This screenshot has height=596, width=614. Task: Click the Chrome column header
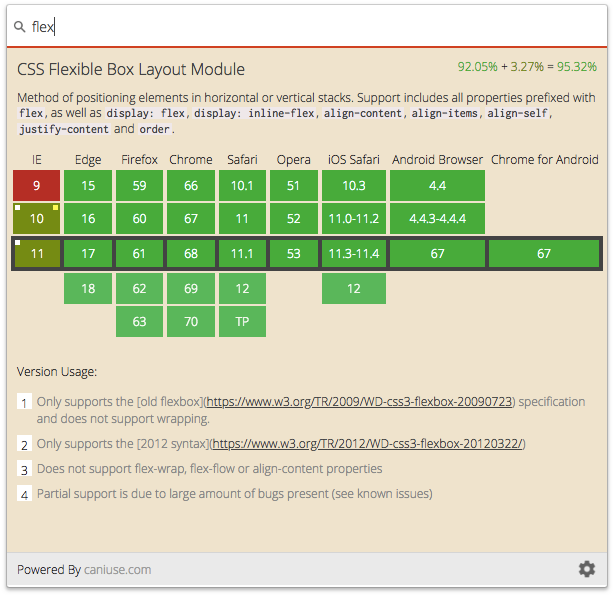point(191,159)
